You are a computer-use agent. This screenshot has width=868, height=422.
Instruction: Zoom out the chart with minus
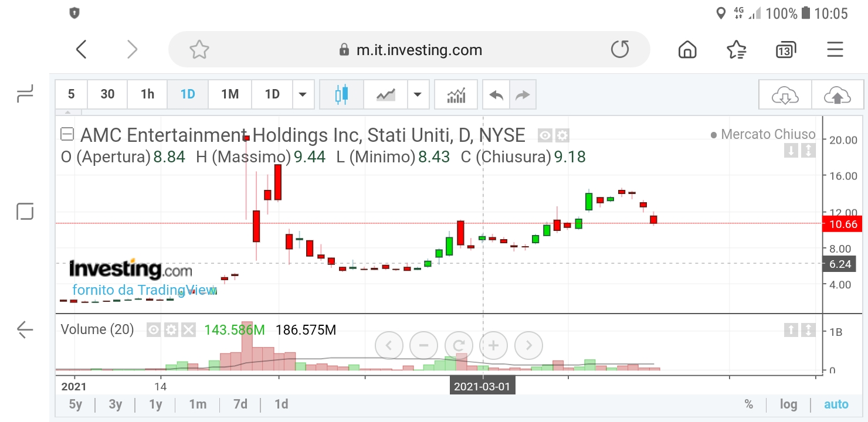click(x=423, y=346)
